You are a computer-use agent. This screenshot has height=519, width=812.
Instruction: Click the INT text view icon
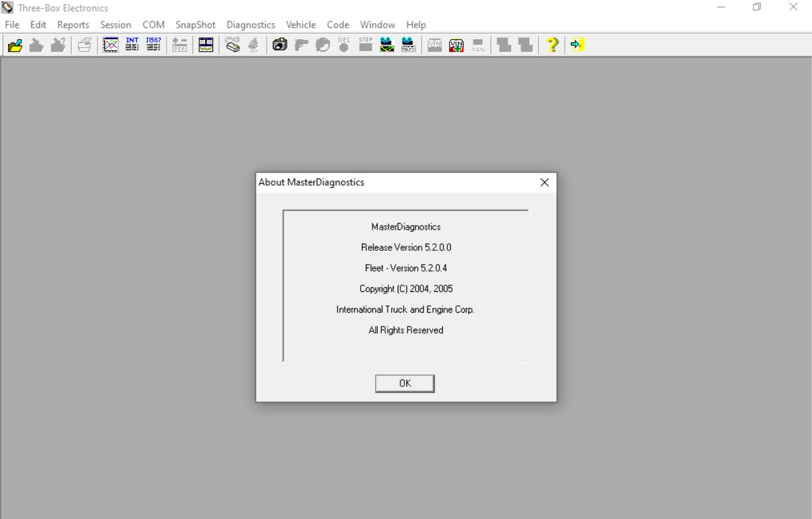coord(132,45)
